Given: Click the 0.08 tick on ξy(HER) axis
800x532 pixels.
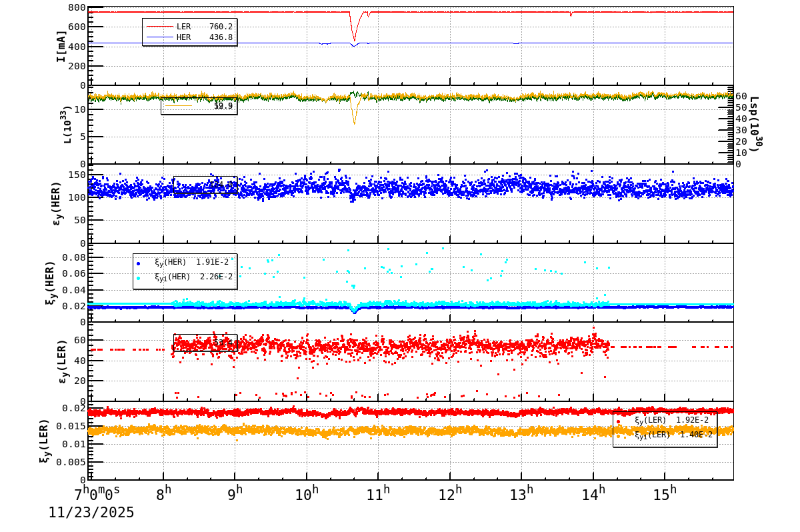Looking at the screenshot, I should pyautogui.click(x=74, y=257).
